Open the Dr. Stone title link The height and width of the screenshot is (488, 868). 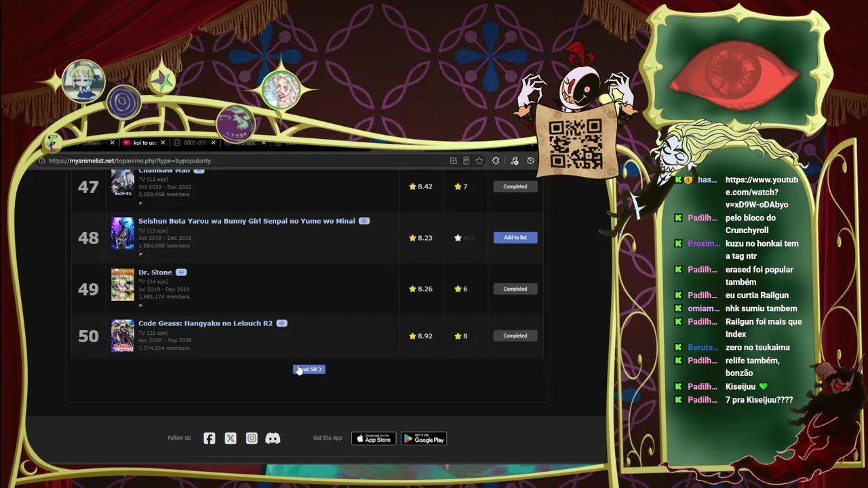pos(155,272)
